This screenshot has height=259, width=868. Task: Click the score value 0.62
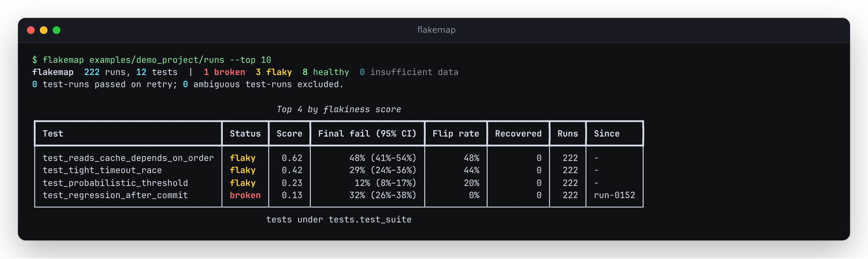292,158
